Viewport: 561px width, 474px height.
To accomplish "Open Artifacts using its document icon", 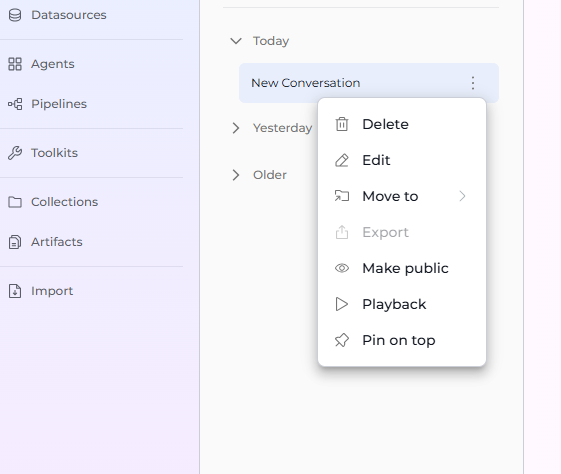I will point(15,242).
